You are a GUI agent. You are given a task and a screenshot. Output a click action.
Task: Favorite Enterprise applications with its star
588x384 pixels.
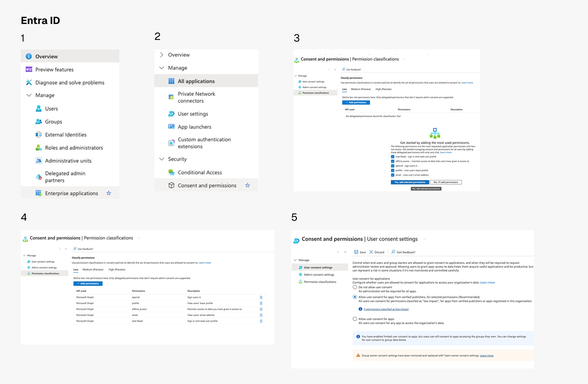[109, 193]
